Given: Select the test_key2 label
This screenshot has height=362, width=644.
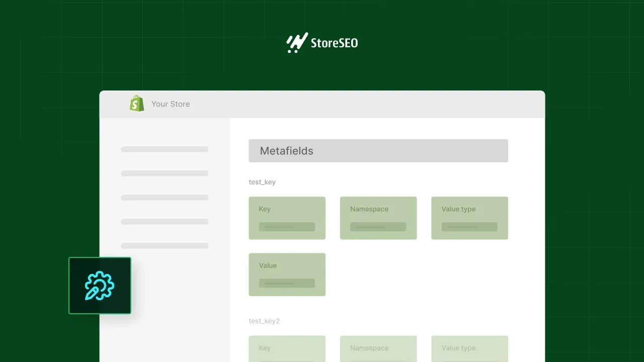Looking at the screenshot, I should pos(264,321).
